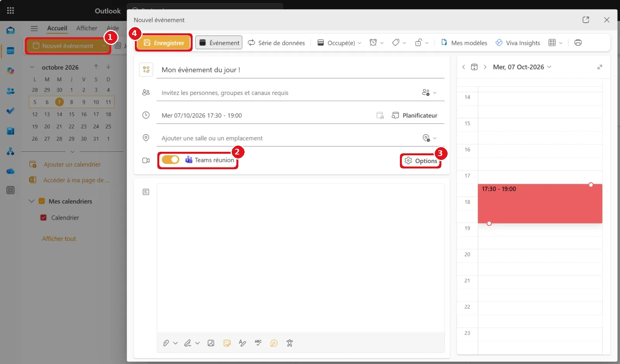The width and height of the screenshot is (620, 364).
Task: Toggle the Teams réunion switch
Action: [170, 160]
